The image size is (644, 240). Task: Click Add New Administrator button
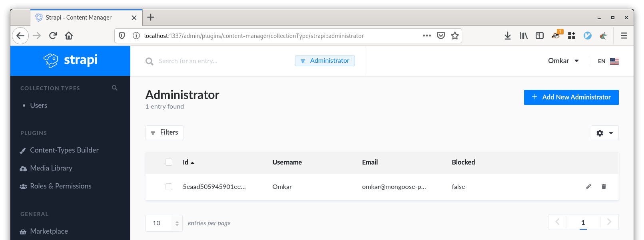(x=571, y=97)
